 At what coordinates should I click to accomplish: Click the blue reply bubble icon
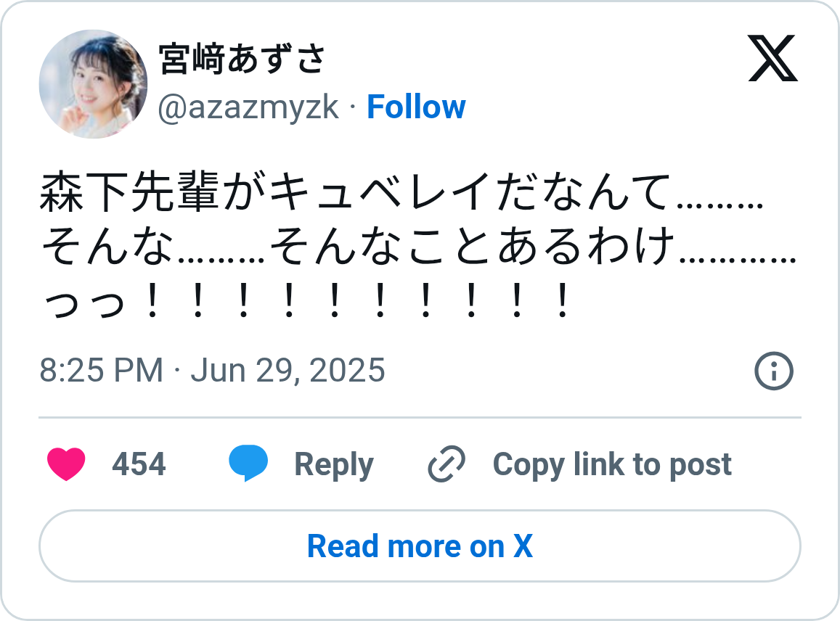coord(248,464)
